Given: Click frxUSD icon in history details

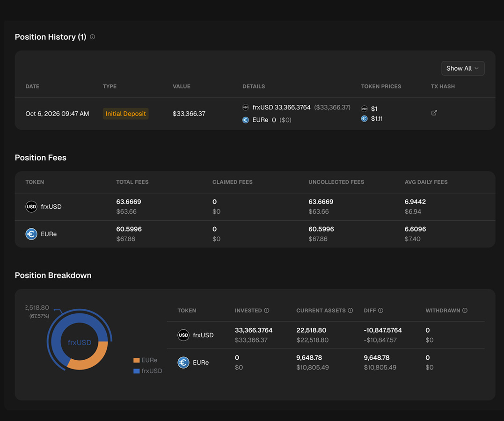Looking at the screenshot, I should (x=246, y=107).
